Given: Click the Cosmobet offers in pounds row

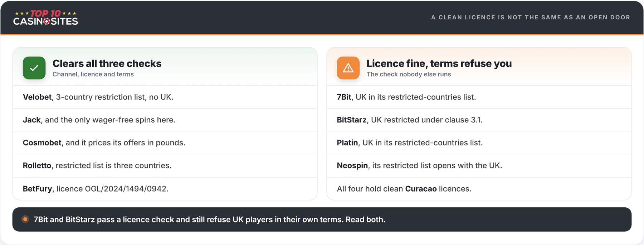Looking at the screenshot, I should 165,143.
